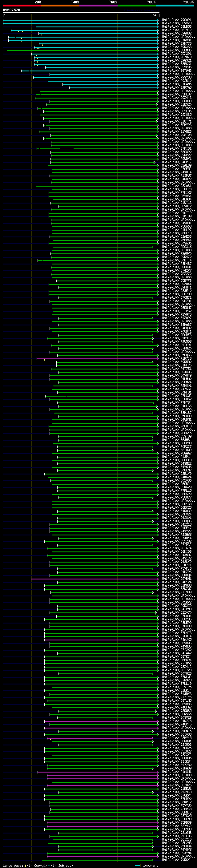Click the UniRef100_B9GUD2 label

[x=176, y=33]
